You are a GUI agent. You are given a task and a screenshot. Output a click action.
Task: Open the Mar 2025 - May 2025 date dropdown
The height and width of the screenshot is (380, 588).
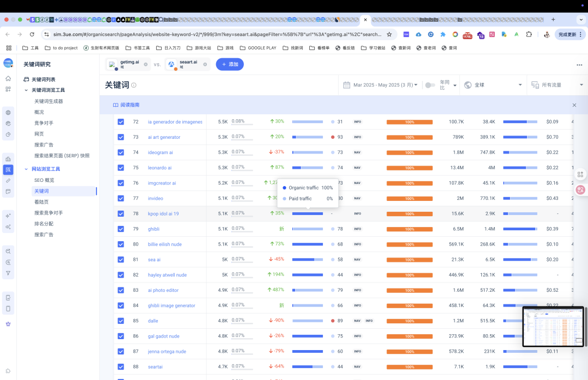385,85
